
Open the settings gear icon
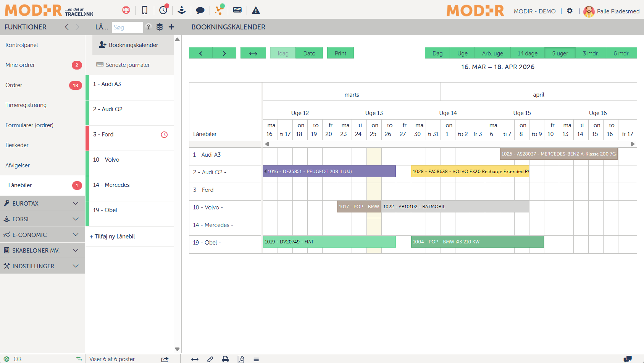point(570,11)
